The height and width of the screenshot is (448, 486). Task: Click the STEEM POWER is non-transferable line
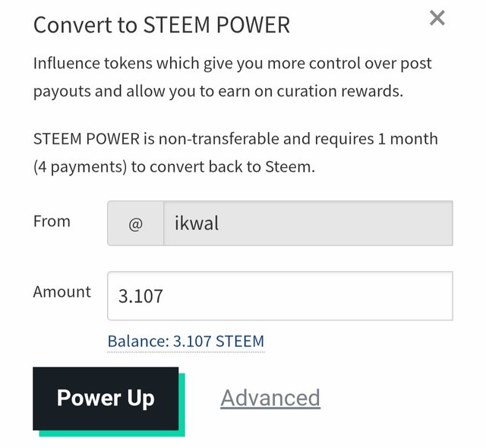(x=235, y=140)
